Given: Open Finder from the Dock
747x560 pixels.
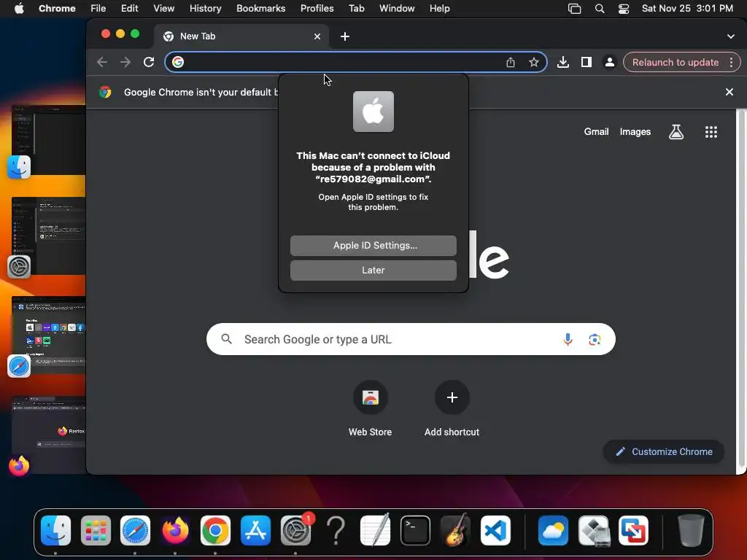Looking at the screenshot, I should (x=55, y=531).
